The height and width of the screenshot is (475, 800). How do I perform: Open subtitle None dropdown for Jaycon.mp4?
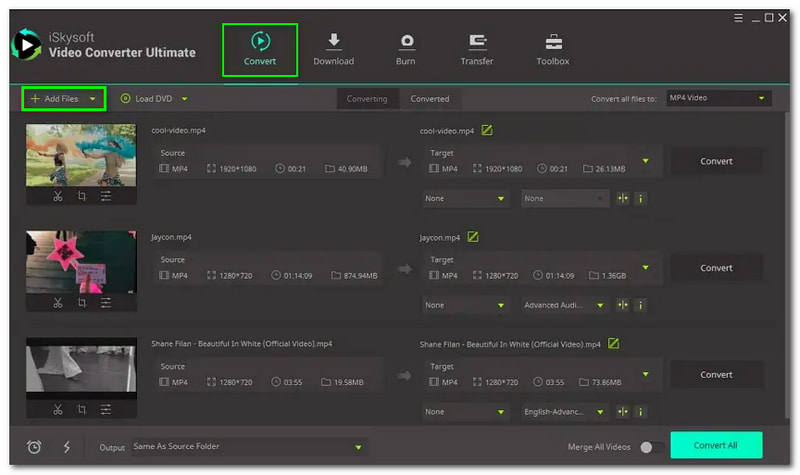coord(464,305)
